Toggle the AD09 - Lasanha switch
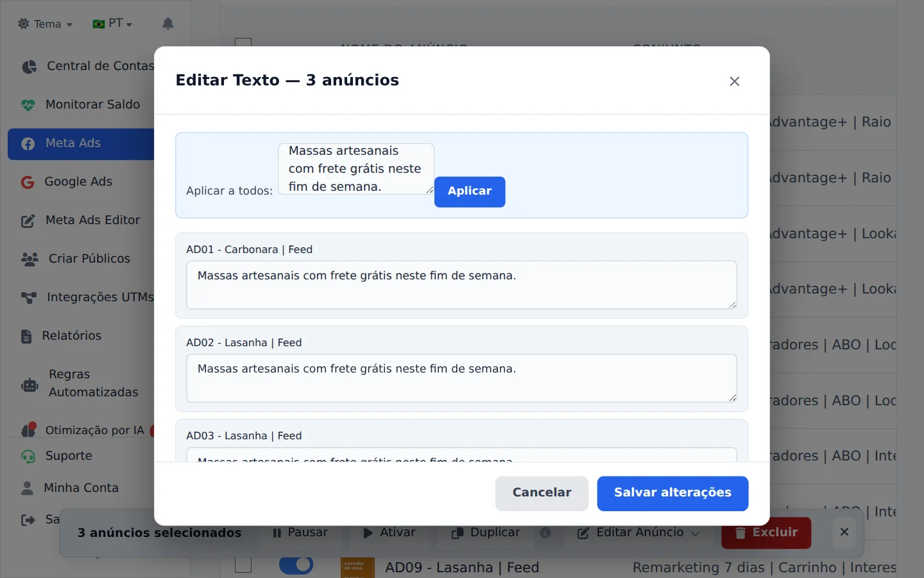 [296, 565]
